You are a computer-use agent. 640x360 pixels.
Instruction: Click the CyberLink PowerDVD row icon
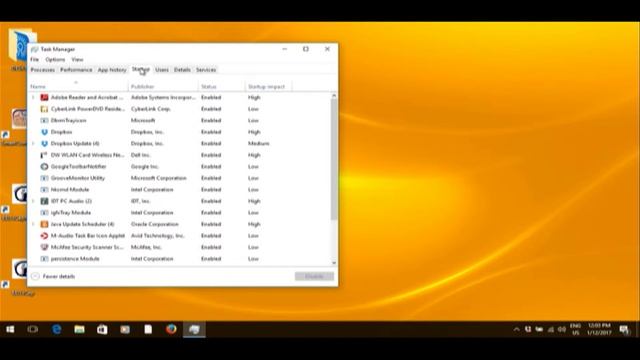[x=44, y=109]
